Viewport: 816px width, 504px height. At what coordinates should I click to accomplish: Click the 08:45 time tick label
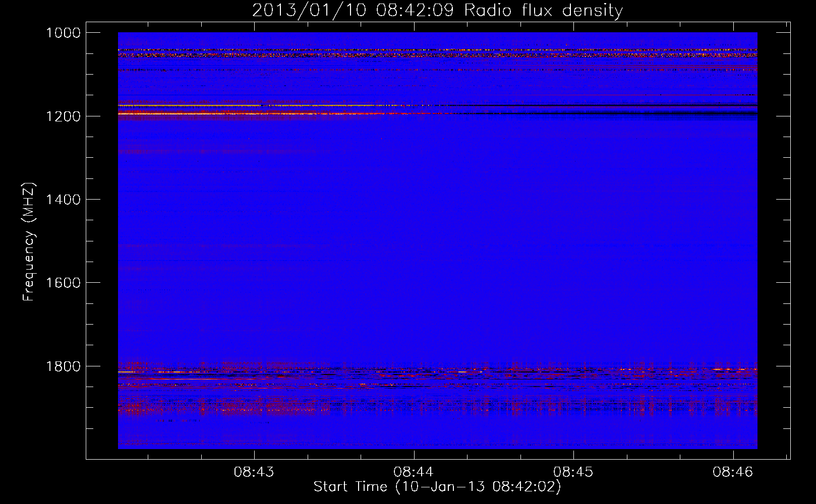click(x=573, y=472)
